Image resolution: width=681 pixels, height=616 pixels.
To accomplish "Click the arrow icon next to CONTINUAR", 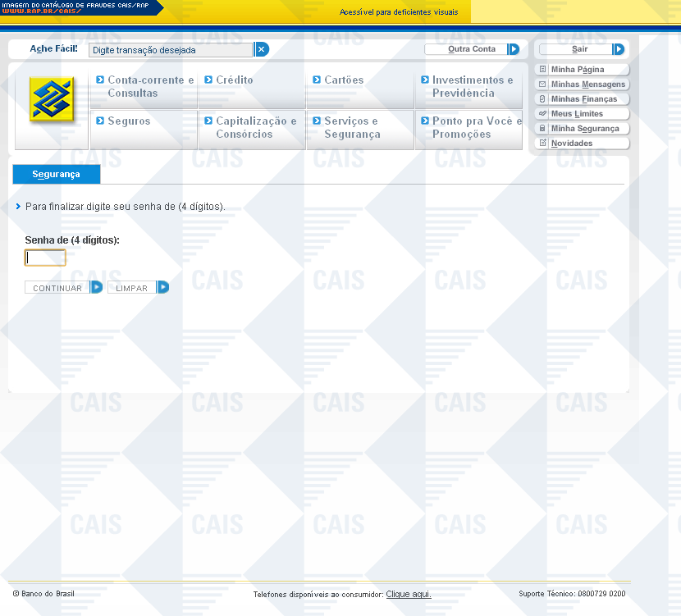I will [x=97, y=287].
